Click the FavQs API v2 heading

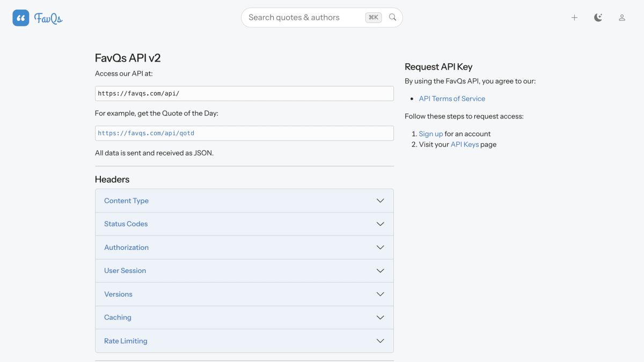(x=128, y=58)
